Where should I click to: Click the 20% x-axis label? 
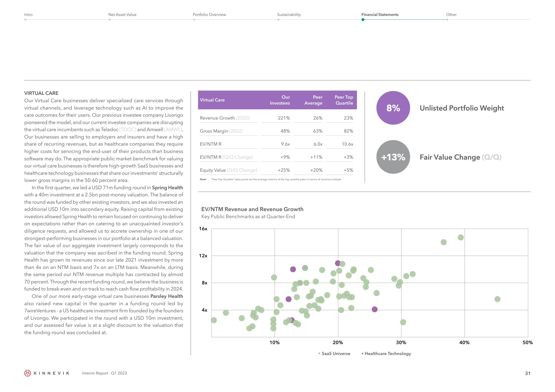tap(338, 342)
